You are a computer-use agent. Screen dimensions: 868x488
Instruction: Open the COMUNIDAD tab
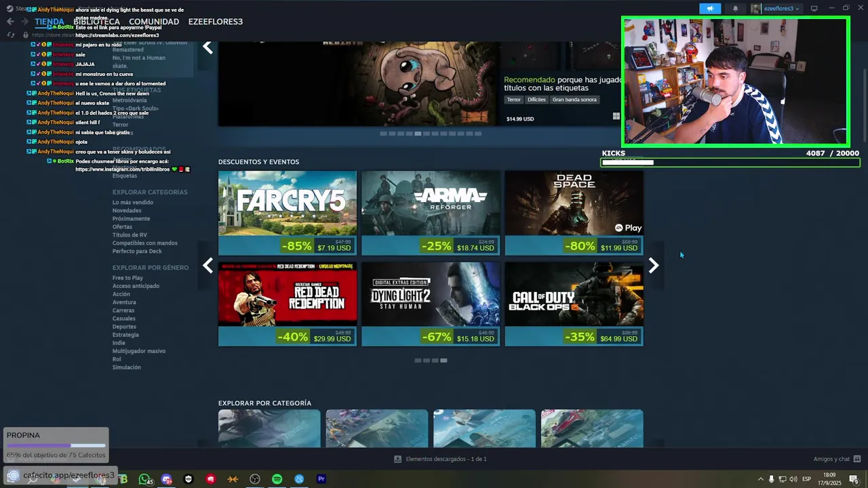coord(154,22)
